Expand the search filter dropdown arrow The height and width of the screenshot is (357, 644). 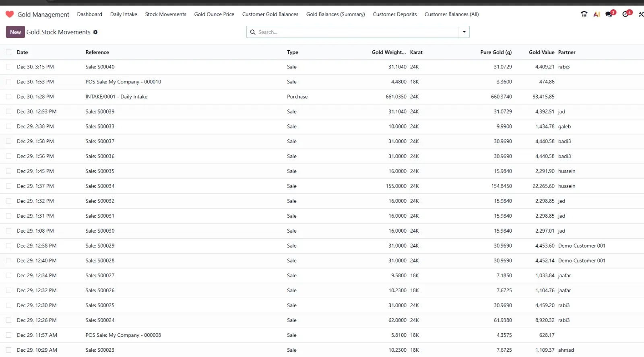(464, 32)
